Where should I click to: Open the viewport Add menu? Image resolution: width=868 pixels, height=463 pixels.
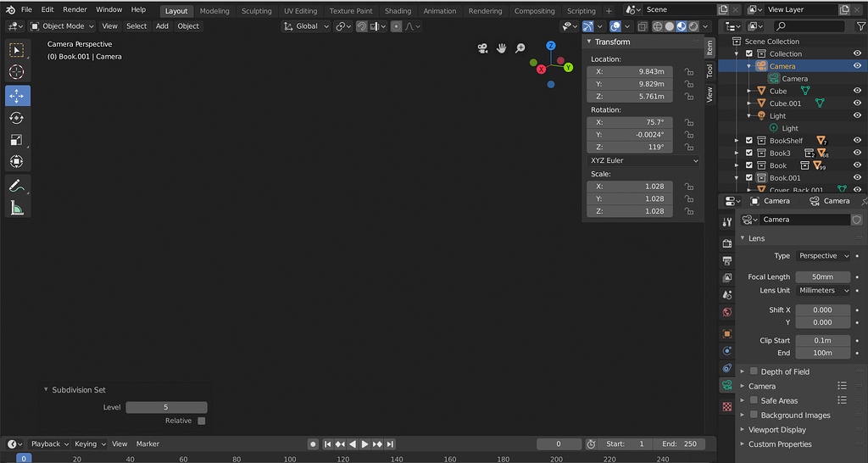162,26
